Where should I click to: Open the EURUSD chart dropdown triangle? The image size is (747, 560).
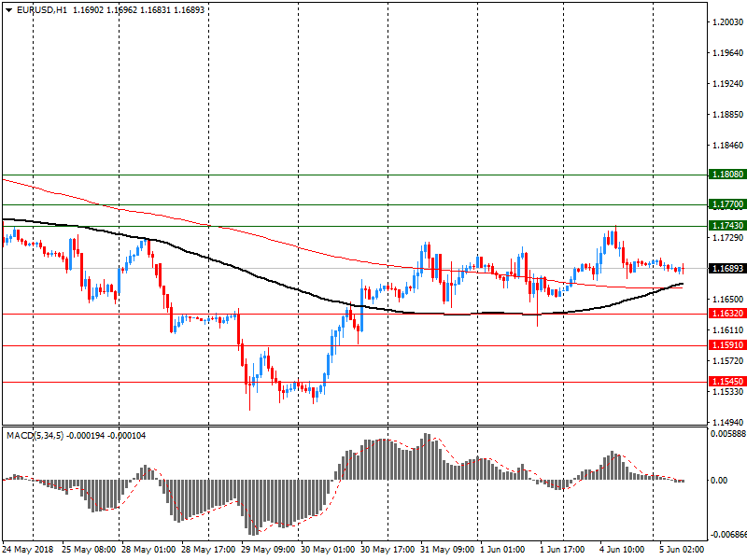(x=9, y=10)
